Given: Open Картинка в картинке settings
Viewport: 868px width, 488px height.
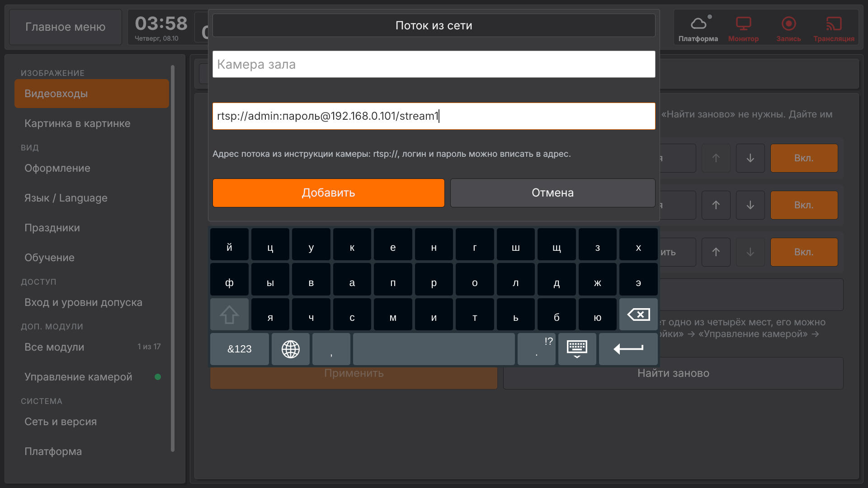Looking at the screenshot, I should [x=92, y=123].
